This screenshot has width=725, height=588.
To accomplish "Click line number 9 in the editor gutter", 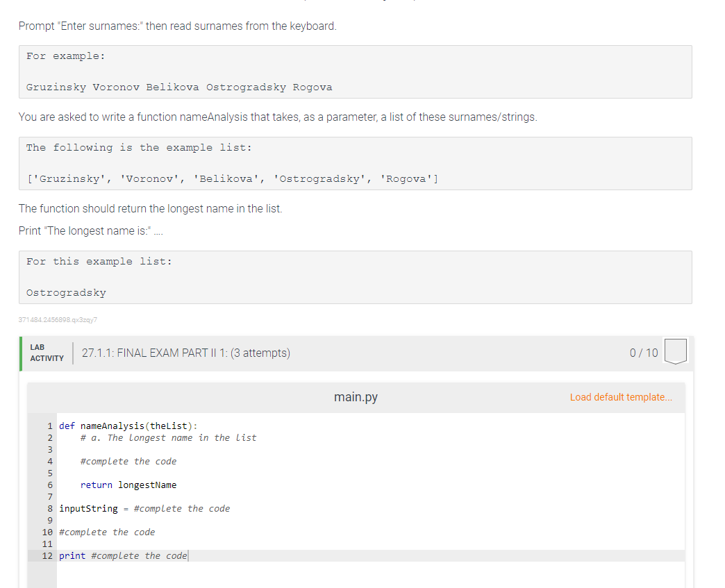I will point(49,520).
